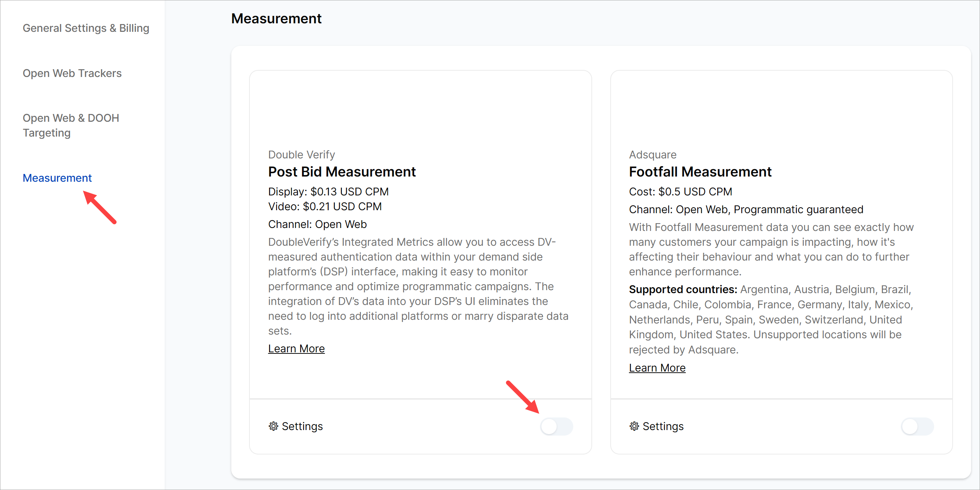Click the Cost $0.5 USD CPM line

680,191
